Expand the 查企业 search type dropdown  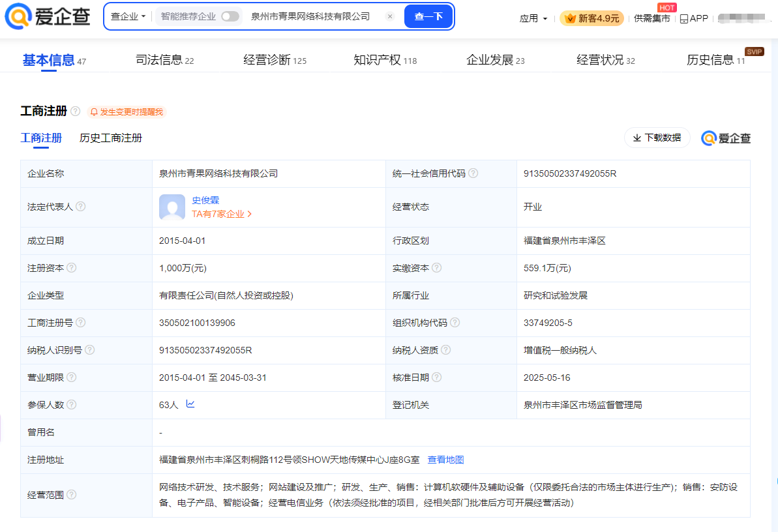pos(128,17)
